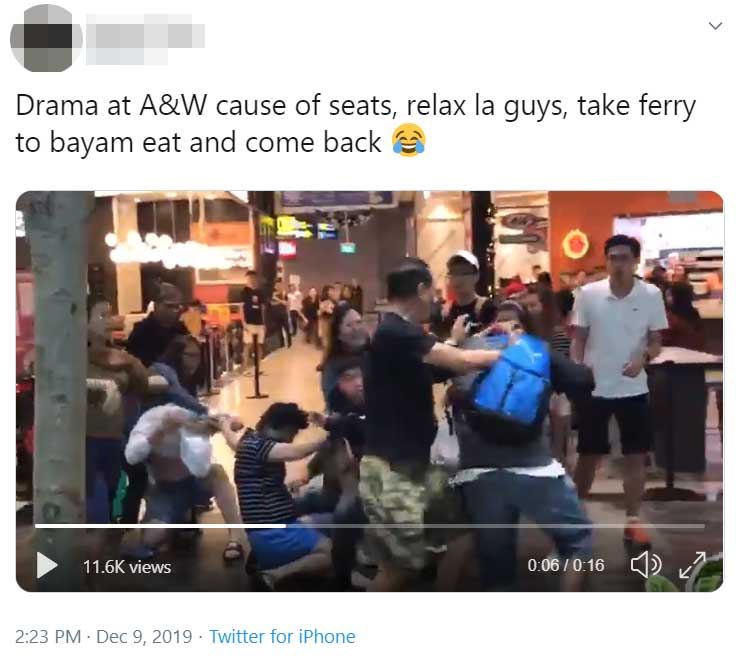
Task: Click the blue backpack in the video
Action: (512, 378)
